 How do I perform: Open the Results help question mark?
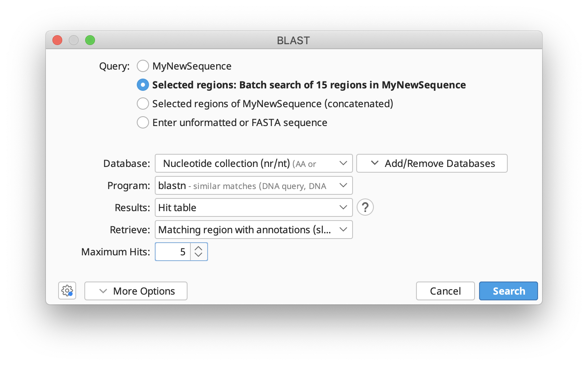365,207
